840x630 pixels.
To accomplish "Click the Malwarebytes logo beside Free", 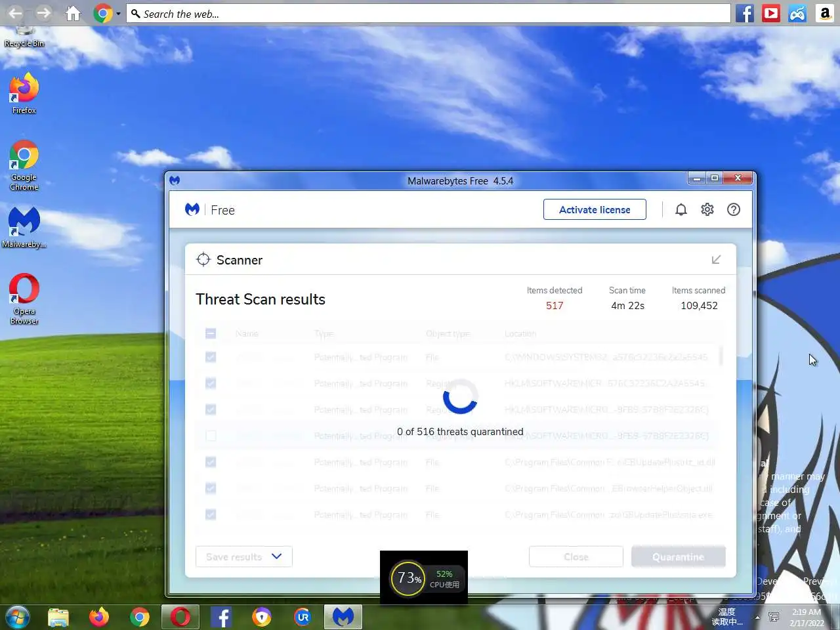I will coord(192,209).
